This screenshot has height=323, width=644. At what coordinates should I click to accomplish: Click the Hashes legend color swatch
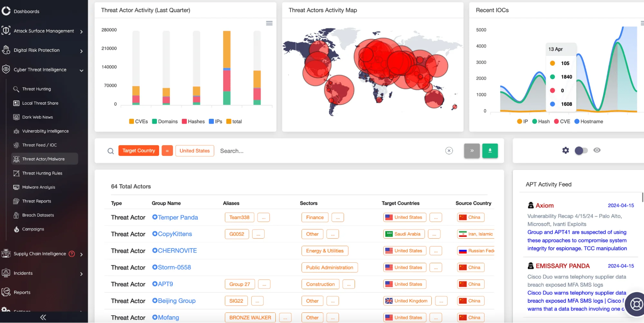pyautogui.click(x=184, y=121)
